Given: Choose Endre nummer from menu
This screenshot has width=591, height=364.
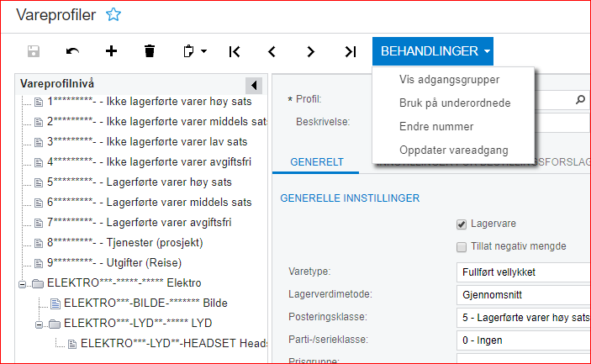Looking at the screenshot, I should pos(436,127).
